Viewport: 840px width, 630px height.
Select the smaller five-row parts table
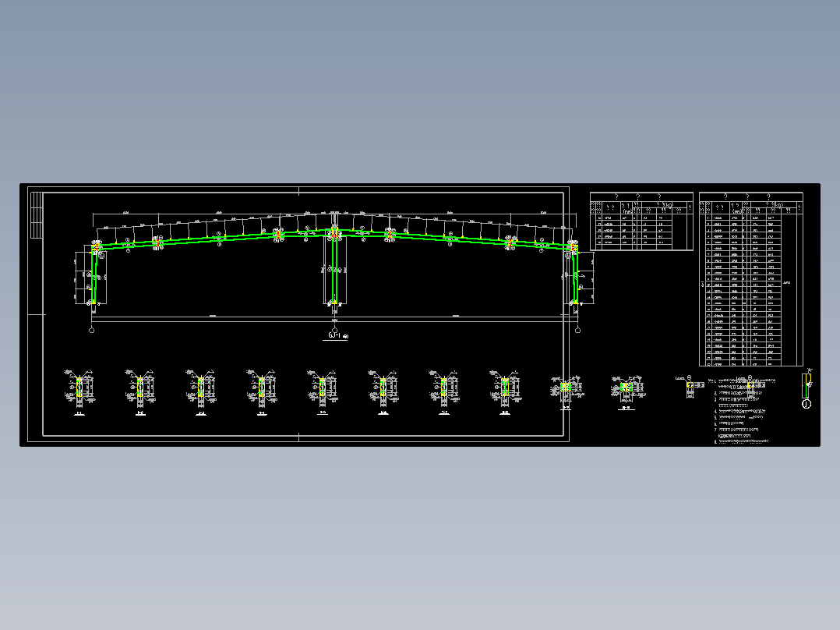(641, 221)
